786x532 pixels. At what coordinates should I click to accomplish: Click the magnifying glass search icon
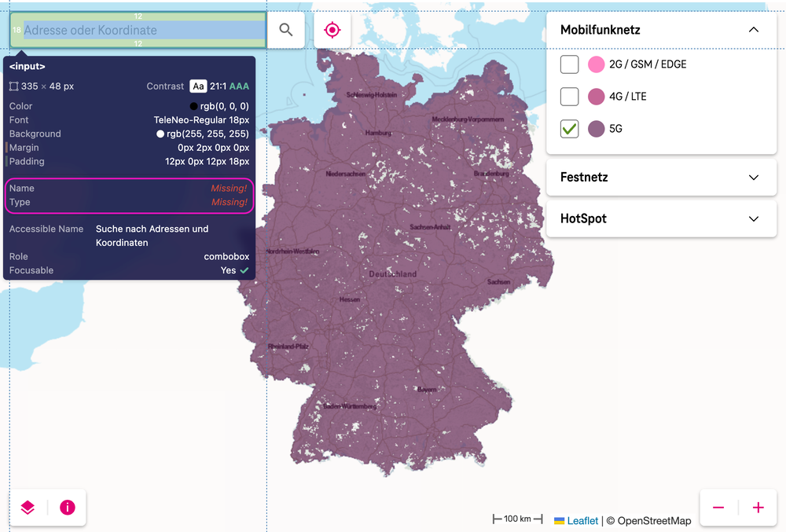click(x=286, y=30)
